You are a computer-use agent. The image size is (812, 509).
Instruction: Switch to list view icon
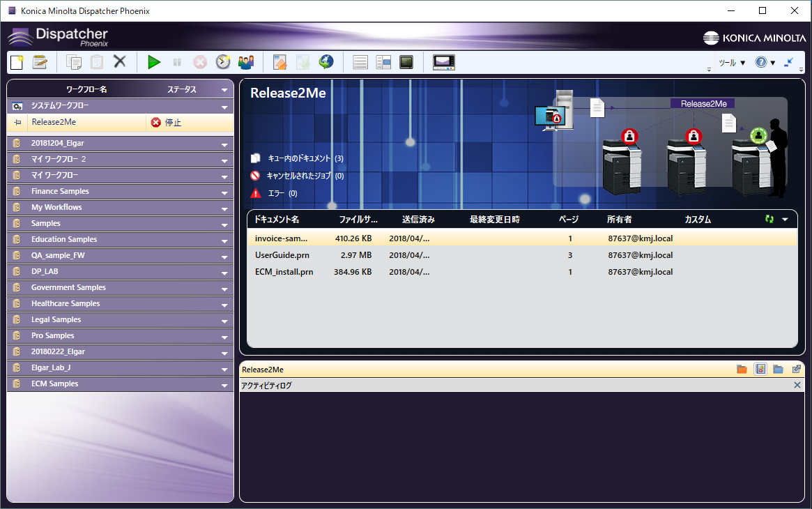[x=360, y=63]
